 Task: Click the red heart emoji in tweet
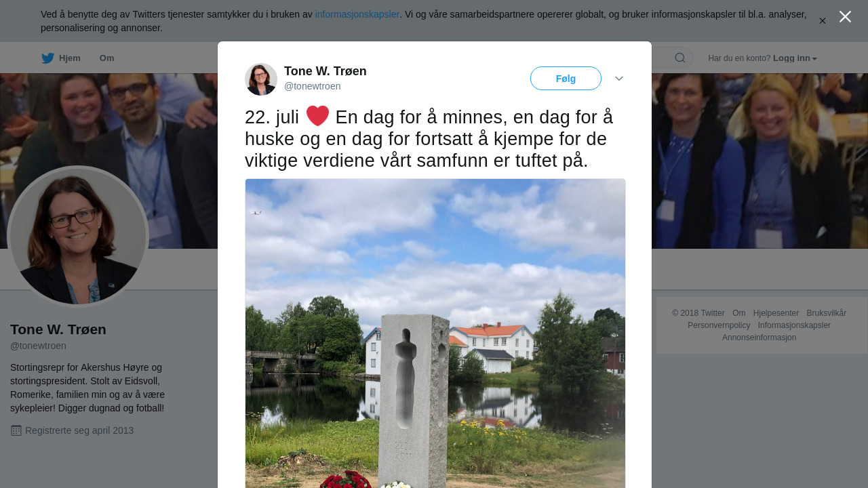pos(317,116)
